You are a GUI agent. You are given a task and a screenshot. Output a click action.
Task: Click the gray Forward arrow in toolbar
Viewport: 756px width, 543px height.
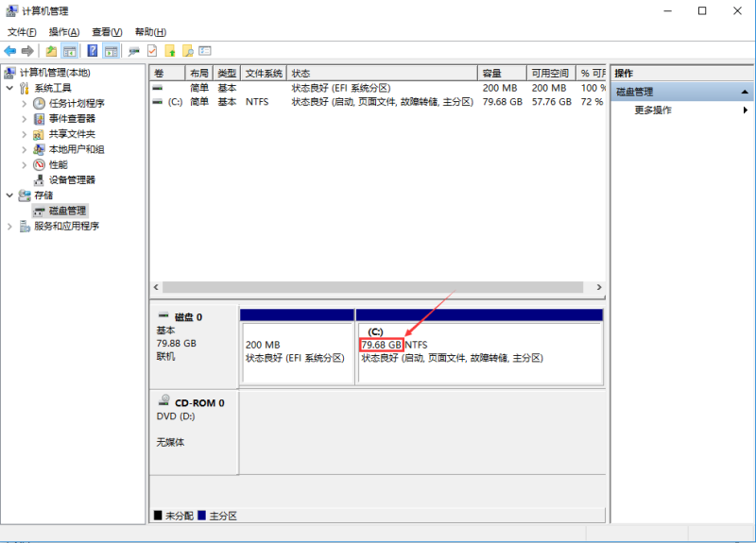pos(27,51)
